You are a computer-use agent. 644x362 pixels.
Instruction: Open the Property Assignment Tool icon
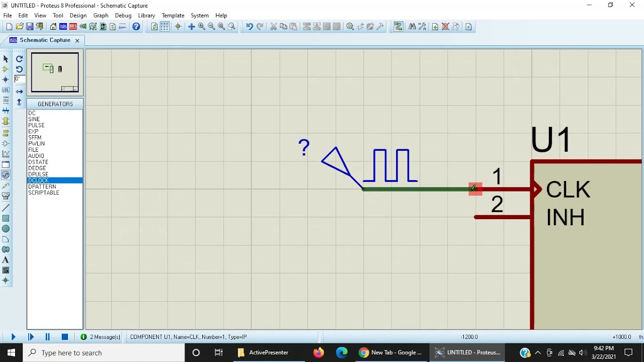point(422,27)
